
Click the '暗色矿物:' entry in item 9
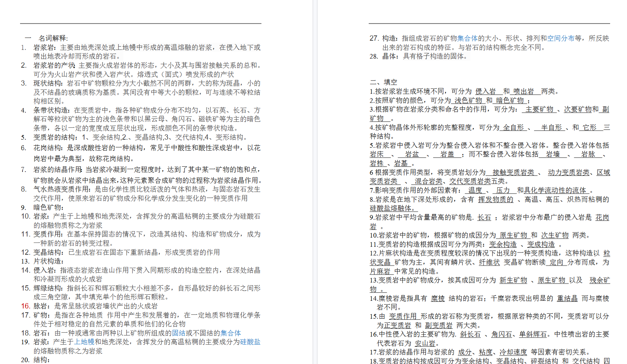pyautogui.click(x=48, y=207)
